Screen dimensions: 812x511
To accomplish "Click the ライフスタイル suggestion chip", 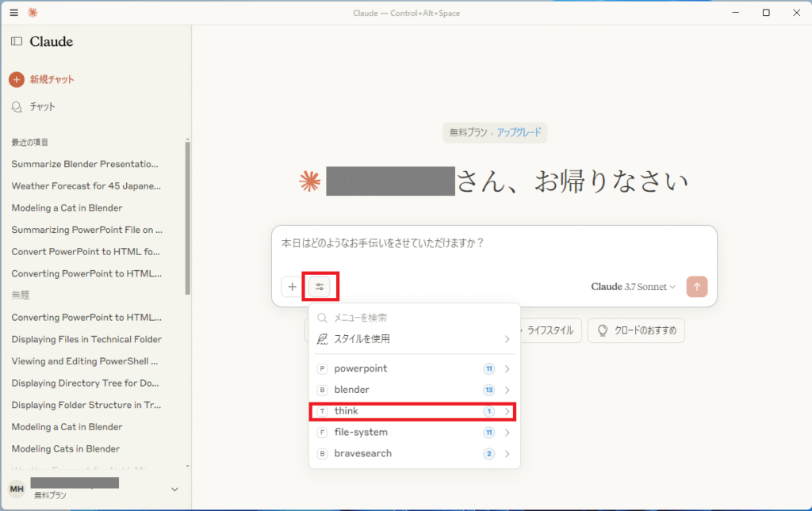I will click(x=549, y=330).
